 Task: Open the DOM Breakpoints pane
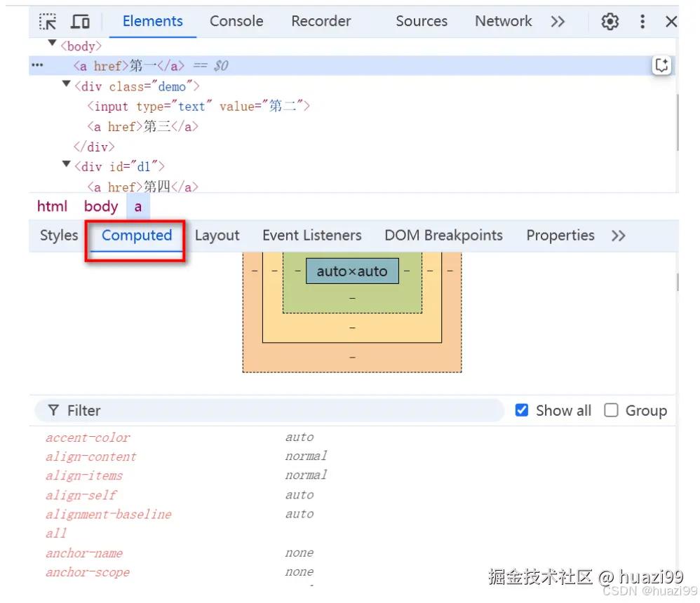coord(444,235)
